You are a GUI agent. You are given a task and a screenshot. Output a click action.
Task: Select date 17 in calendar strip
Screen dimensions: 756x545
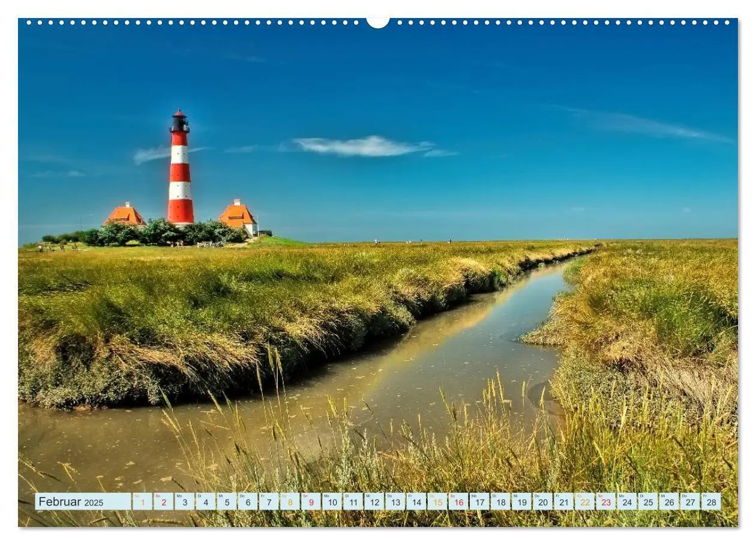(479, 502)
